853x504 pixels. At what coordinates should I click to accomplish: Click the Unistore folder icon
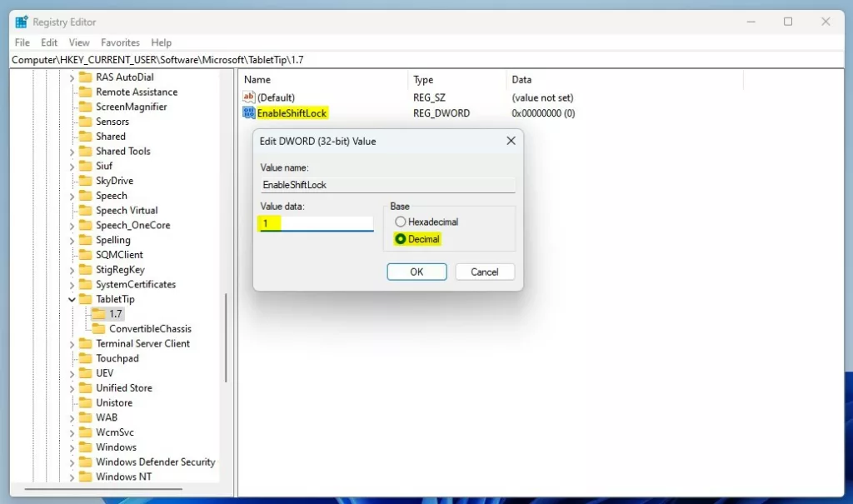tap(86, 402)
